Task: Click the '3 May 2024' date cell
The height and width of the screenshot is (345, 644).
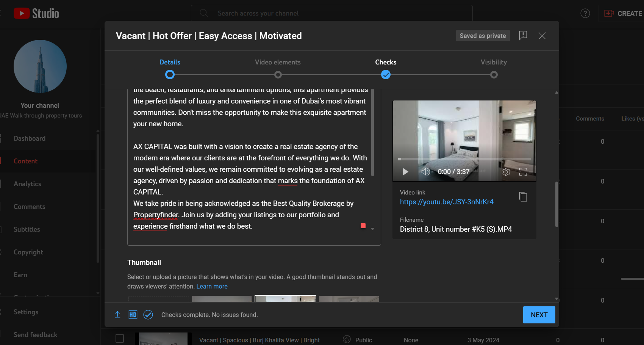Action: click(483, 340)
